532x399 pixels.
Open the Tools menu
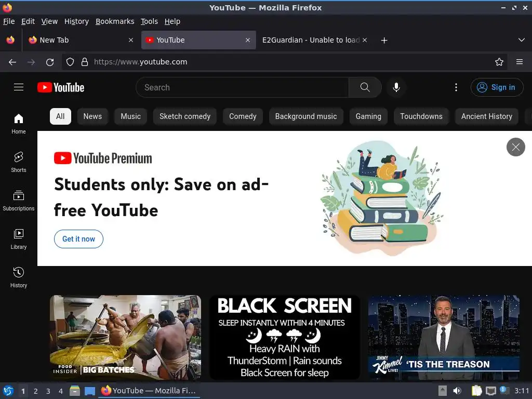pyautogui.click(x=149, y=21)
